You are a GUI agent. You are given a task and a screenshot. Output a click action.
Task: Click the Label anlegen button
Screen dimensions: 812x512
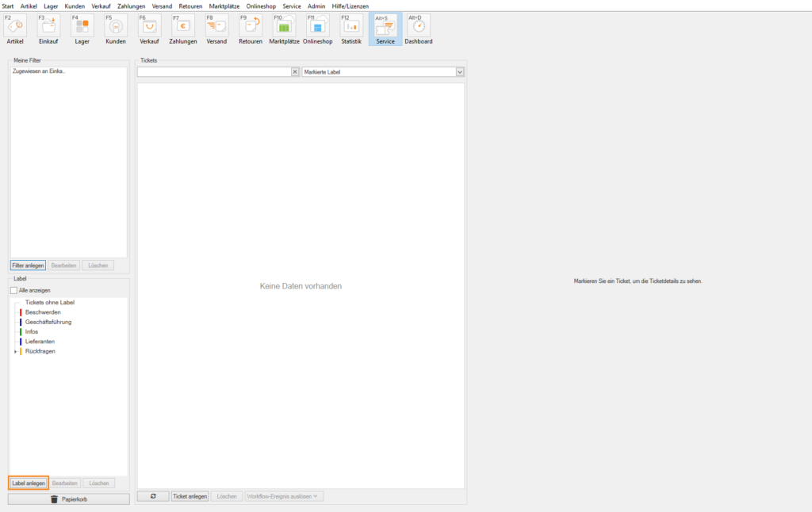(29, 483)
